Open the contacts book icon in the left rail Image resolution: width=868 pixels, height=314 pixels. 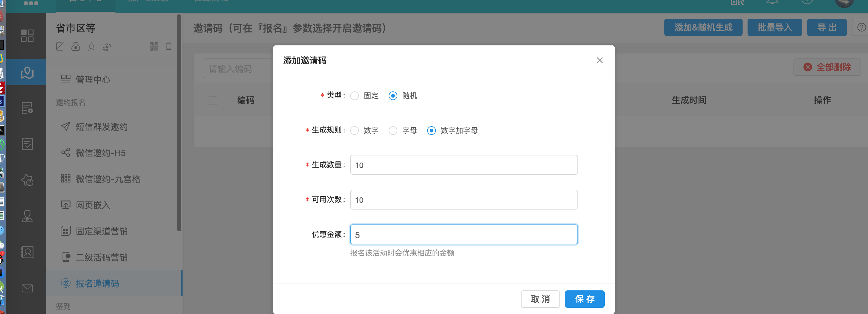[x=27, y=252]
